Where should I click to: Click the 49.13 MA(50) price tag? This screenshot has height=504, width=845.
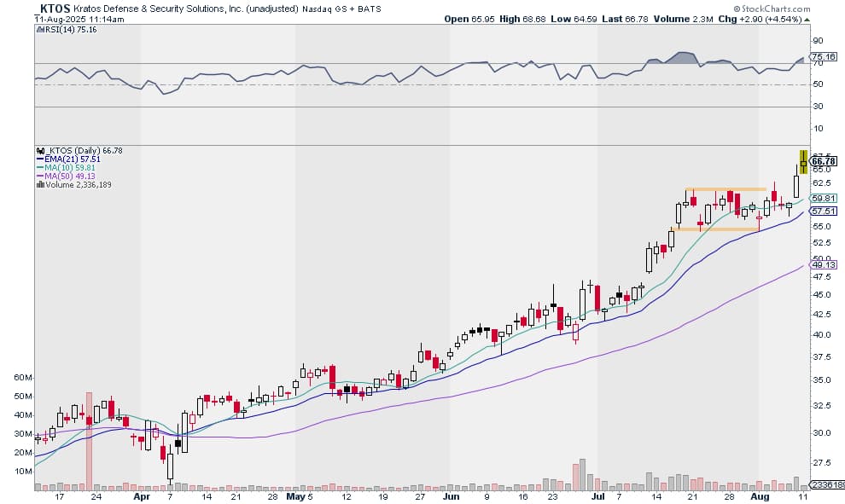tap(824, 265)
